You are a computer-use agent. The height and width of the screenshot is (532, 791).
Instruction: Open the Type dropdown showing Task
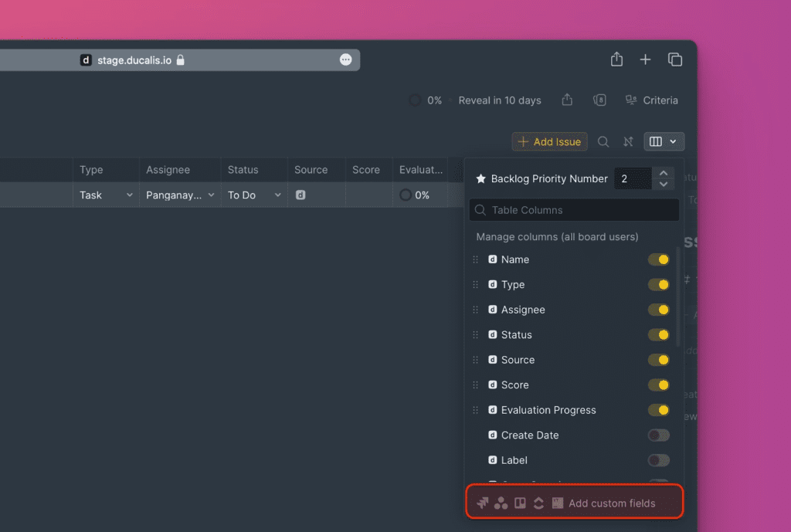105,195
